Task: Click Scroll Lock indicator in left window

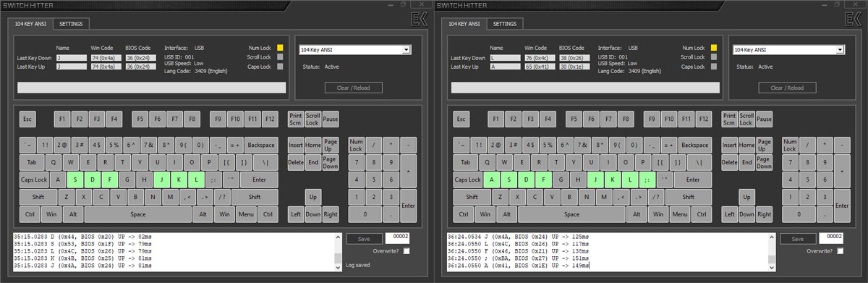Action: 280,57
